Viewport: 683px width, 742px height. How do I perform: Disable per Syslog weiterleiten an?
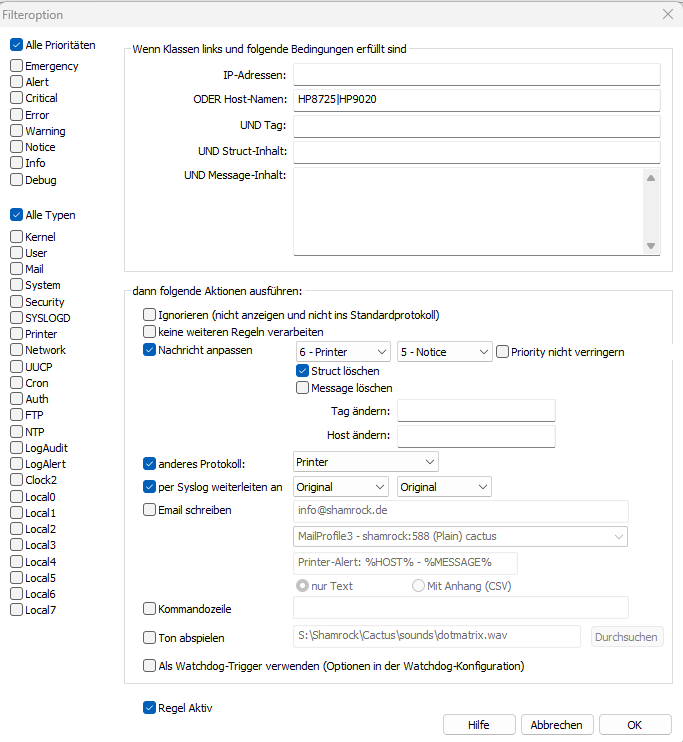pyautogui.click(x=150, y=486)
